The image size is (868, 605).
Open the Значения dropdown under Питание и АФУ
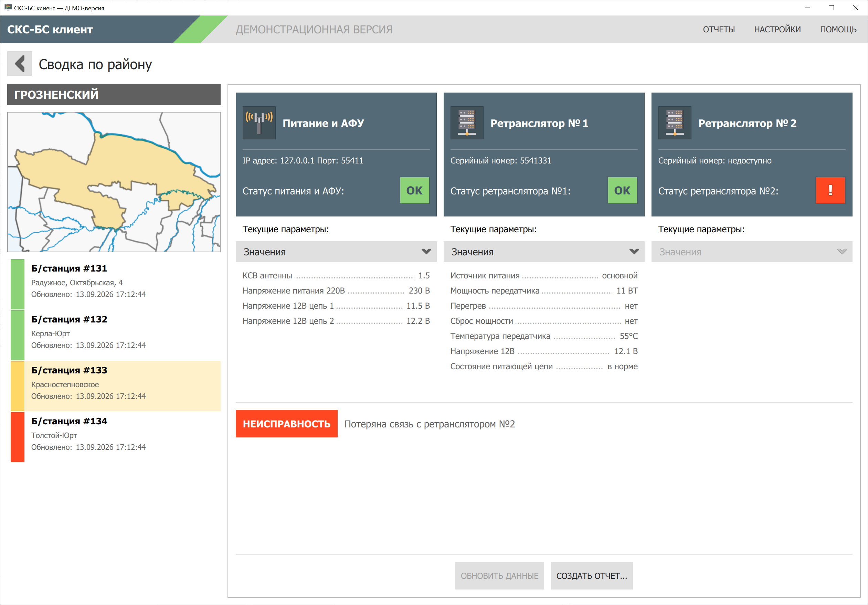[x=336, y=252]
